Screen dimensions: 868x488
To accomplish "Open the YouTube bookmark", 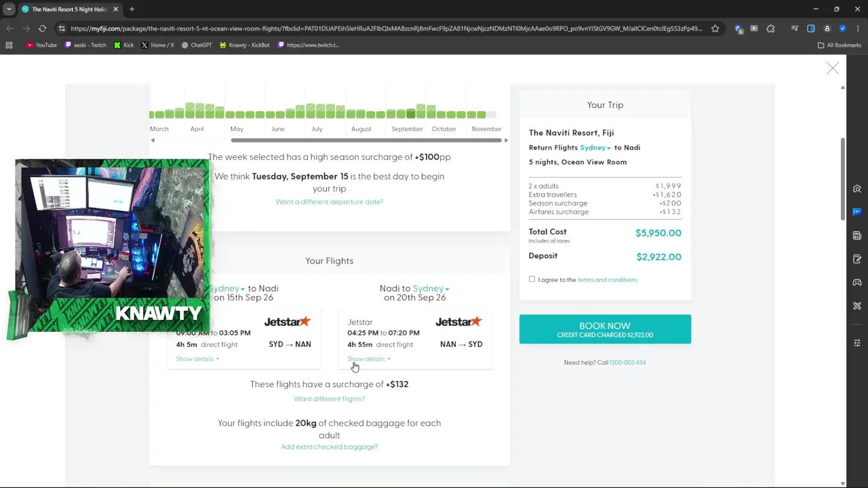I will pyautogui.click(x=41, y=45).
